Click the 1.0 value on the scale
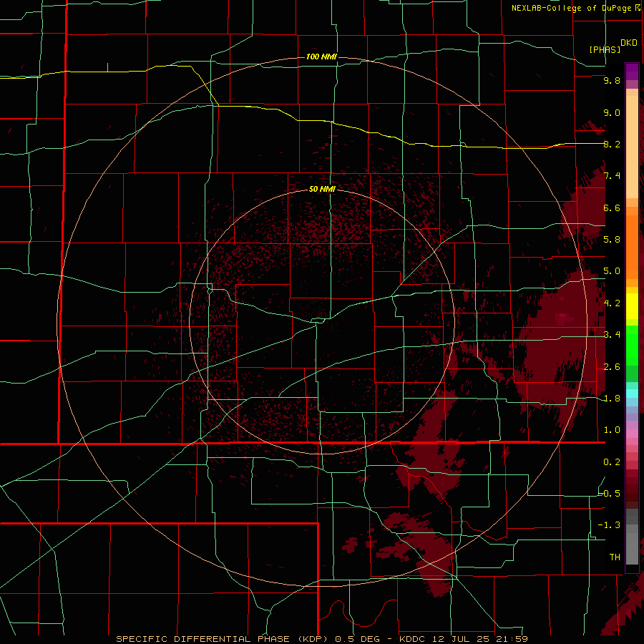 point(612,429)
